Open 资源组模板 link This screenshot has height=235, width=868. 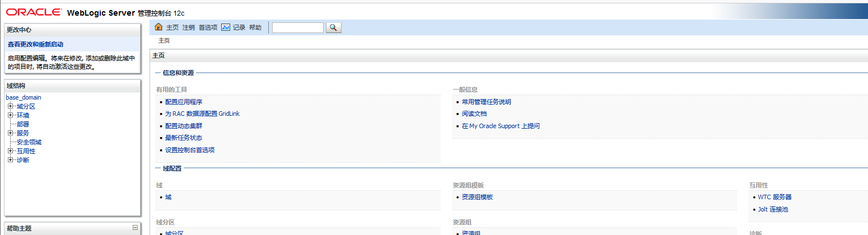[x=477, y=197]
